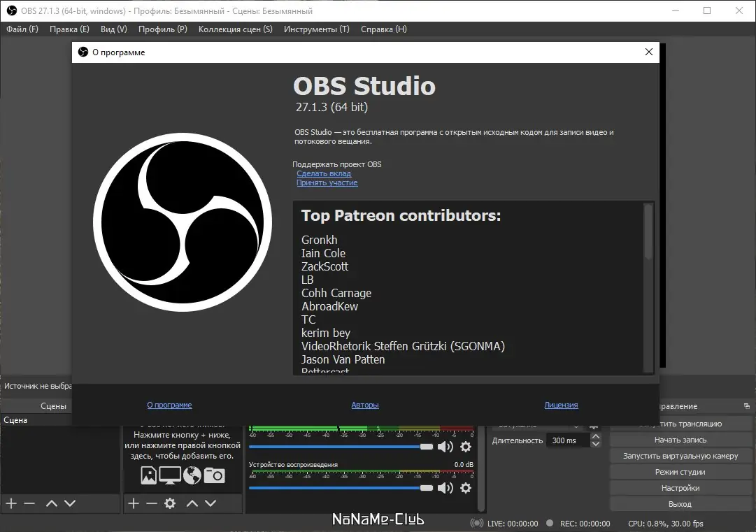
Task: Move the scene up with the arrow icon in the Scenes panel
Action: (x=52, y=503)
